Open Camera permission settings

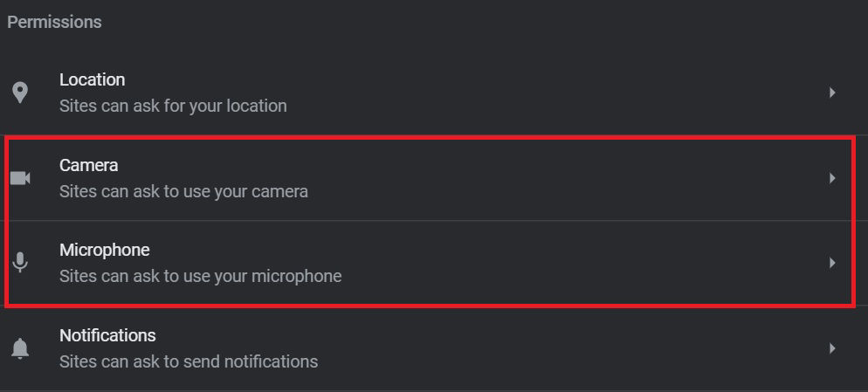(x=434, y=178)
